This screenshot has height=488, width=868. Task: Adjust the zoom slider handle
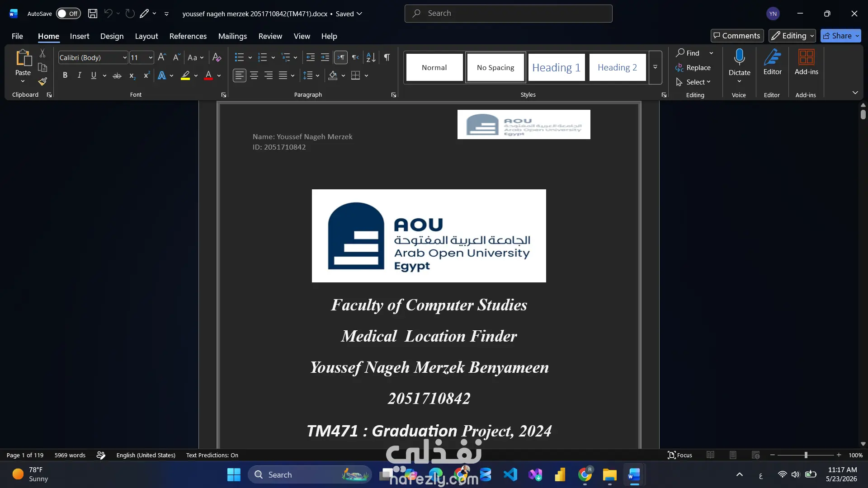pos(806,455)
